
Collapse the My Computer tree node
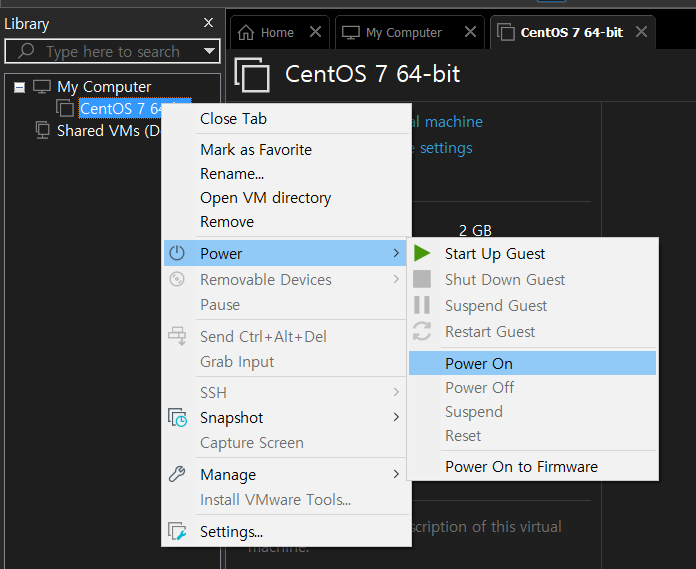tap(19, 87)
